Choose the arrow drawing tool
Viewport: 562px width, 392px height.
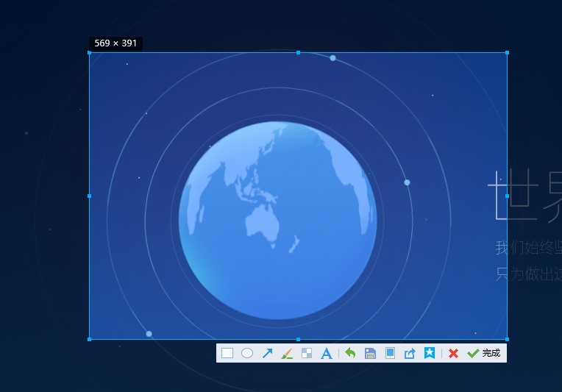click(267, 353)
